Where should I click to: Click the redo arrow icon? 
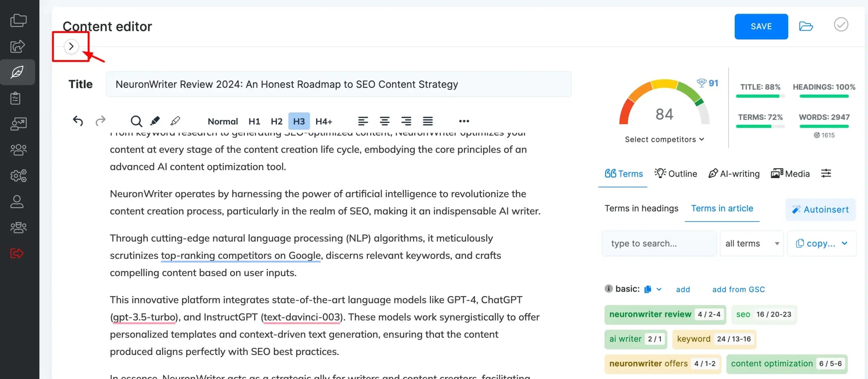(100, 121)
